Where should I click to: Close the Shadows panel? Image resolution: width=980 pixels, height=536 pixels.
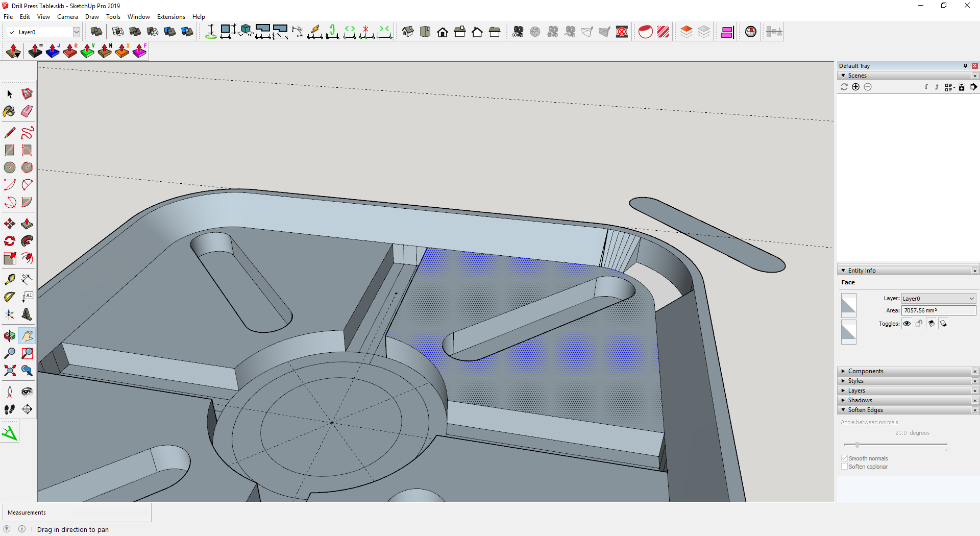975,401
